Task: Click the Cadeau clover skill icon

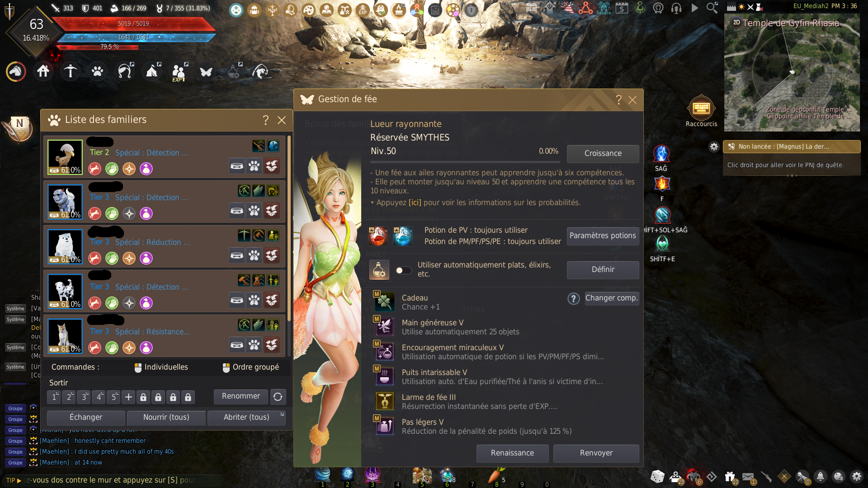Action: 385,302
